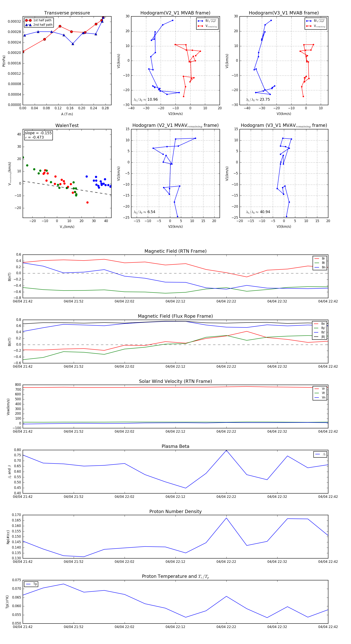The image size is (351, 644).
Task: Click 'V3(km/s)' label under V3_V1 MVAB hodogram
Action: (x=284, y=114)
